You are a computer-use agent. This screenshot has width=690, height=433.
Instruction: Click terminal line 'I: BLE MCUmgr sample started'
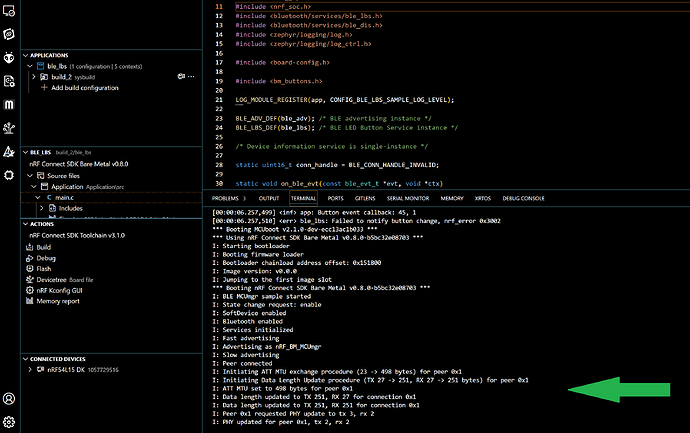click(261, 297)
